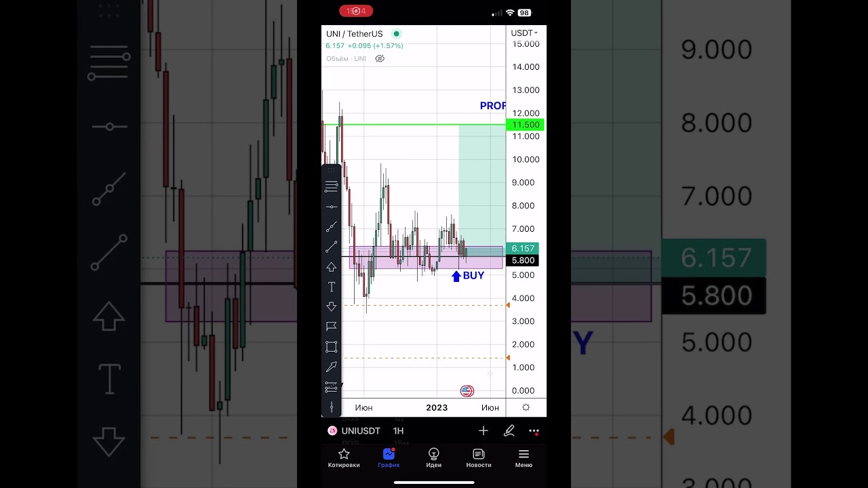Tap the UNI / TetherUS chart title

354,34
